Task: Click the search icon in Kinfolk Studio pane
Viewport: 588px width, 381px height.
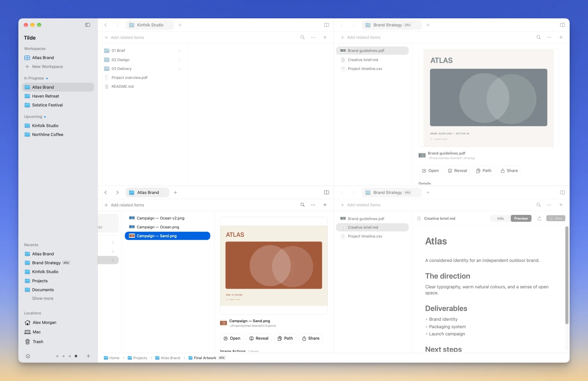Action: click(x=302, y=37)
